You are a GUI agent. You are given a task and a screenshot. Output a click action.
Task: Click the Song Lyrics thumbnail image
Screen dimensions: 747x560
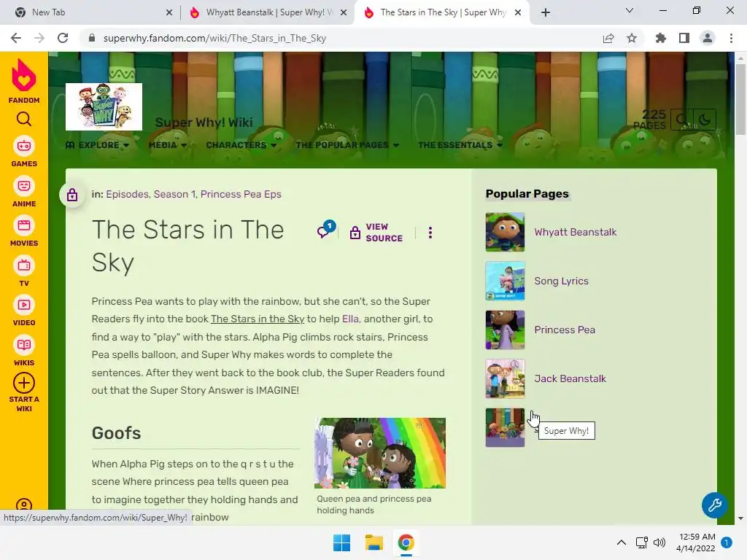[x=505, y=281]
